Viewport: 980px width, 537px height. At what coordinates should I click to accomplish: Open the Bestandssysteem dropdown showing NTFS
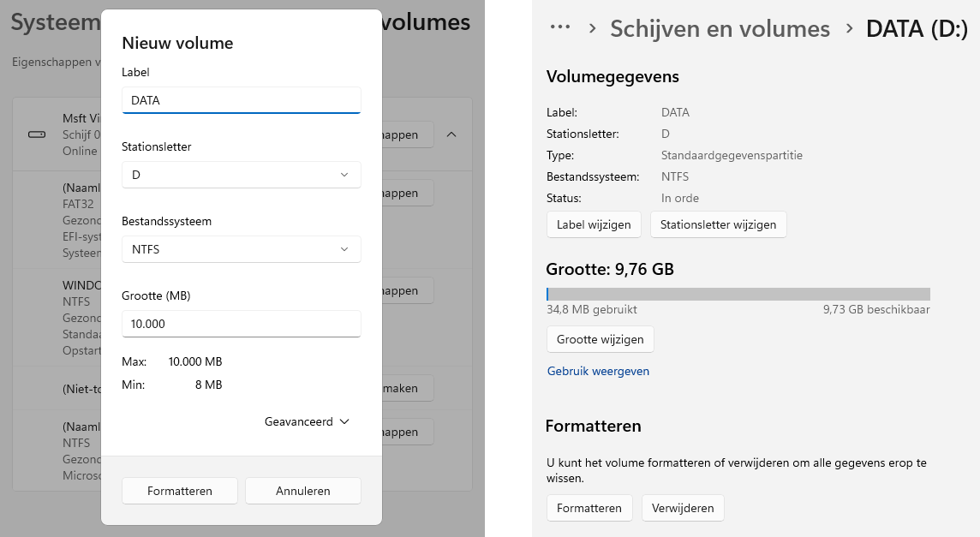242,249
